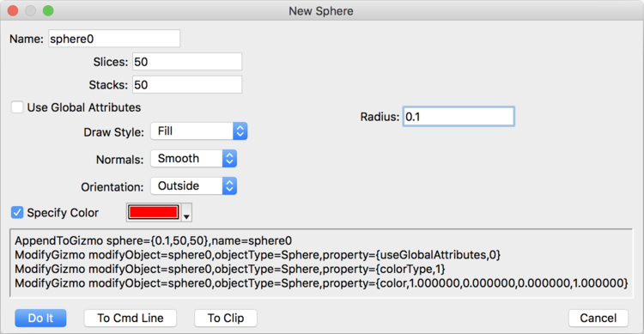The height and width of the screenshot is (334, 644).
Task: Uncheck the Specify Color checkbox
Action: tap(17, 212)
